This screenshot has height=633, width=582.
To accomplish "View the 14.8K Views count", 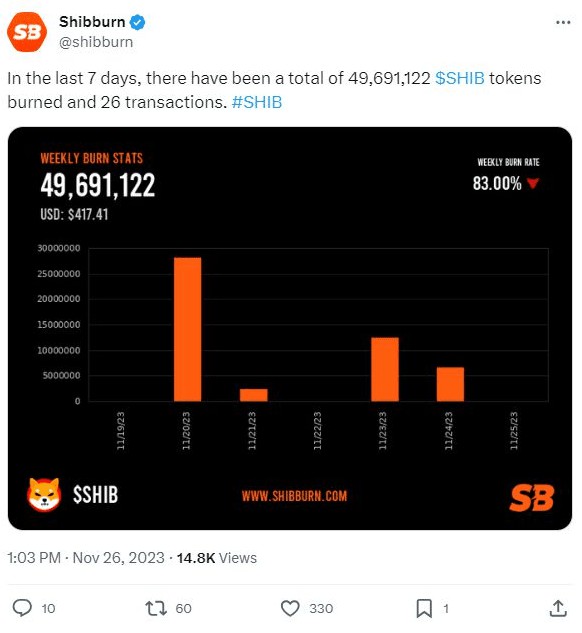I will coord(217,558).
